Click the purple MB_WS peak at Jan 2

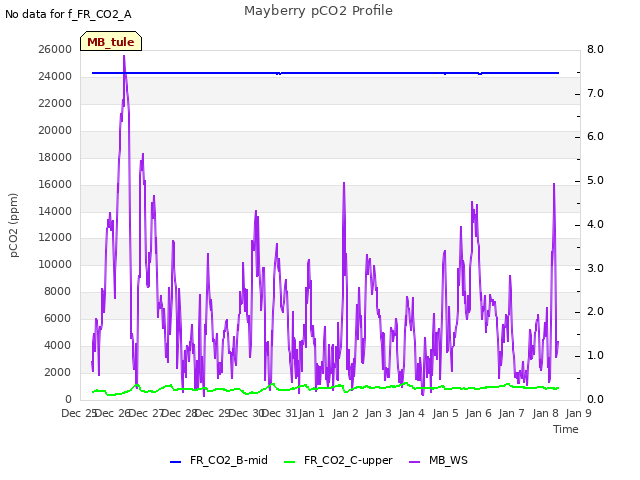(x=344, y=183)
